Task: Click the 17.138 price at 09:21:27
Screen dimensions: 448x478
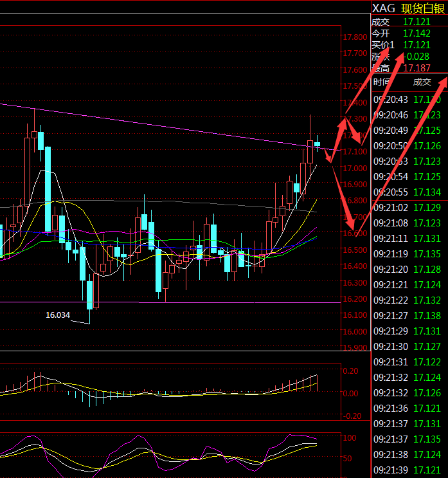Action: pyautogui.click(x=427, y=315)
